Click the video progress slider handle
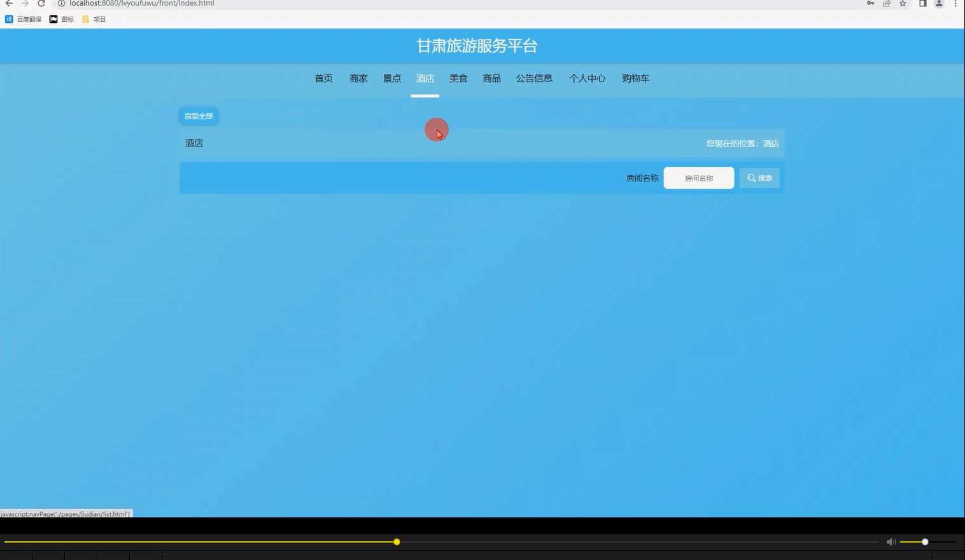 pyautogui.click(x=397, y=542)
